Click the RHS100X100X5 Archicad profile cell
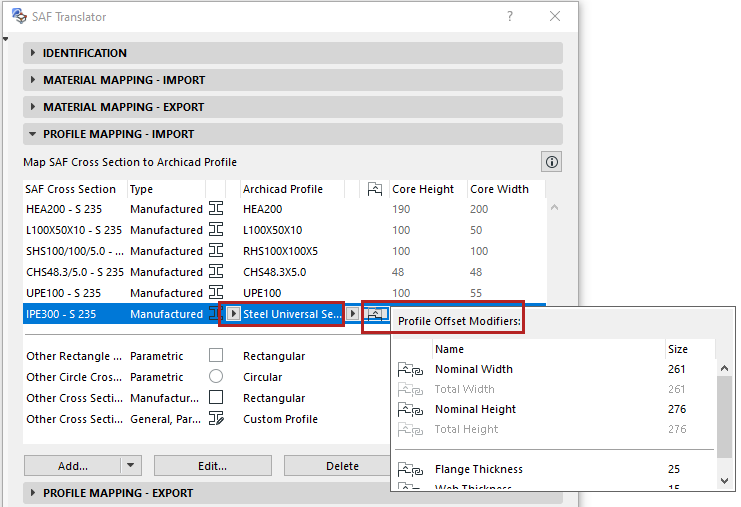Viewport: 741px width, 507px height. [x=280, y=251]
